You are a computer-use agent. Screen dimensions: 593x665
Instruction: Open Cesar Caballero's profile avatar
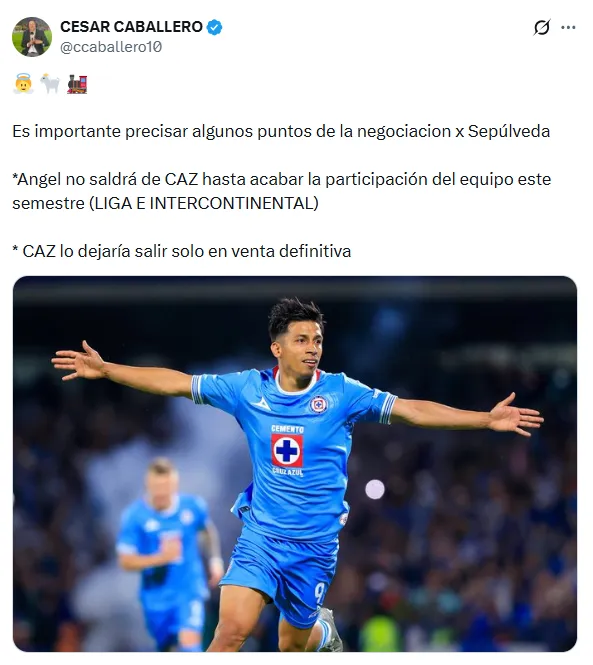32,37
